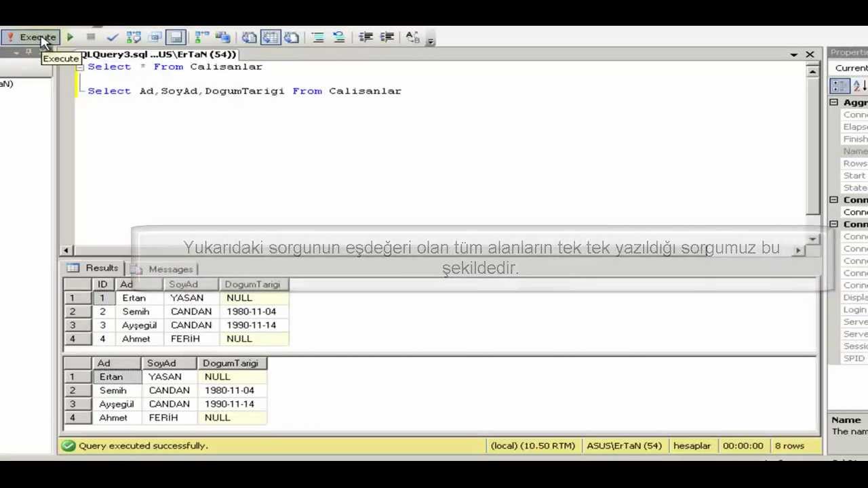Toggle Include Client Statistics
868x488 pixels.
coord(223,37)
